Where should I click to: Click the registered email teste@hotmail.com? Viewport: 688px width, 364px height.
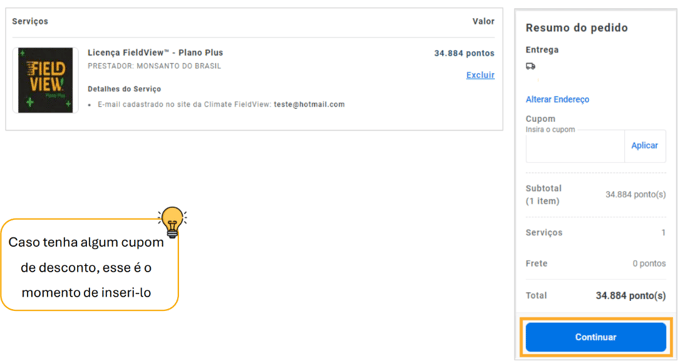click(x=309, y=104)
